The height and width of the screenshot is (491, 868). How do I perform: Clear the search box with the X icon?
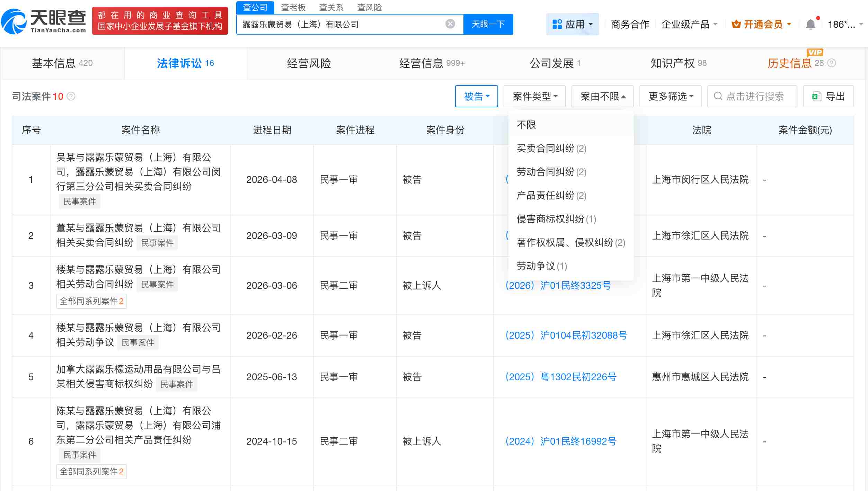pyautogui.click(x=449, y=23)
